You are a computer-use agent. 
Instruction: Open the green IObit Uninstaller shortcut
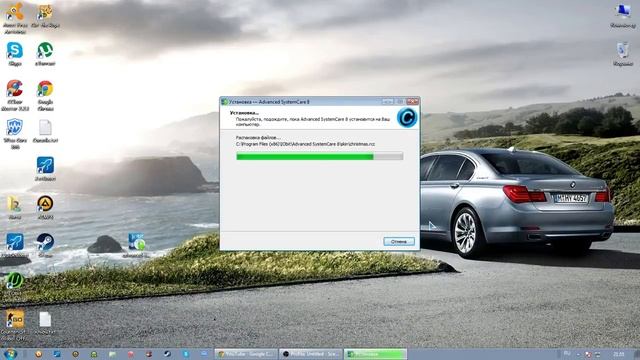(x=15, y=281)
